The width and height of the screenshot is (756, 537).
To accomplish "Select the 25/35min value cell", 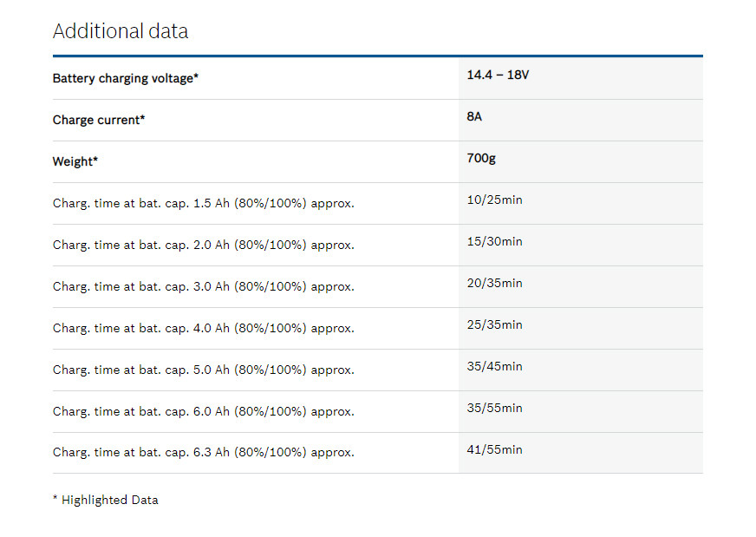I will point(494,325).
